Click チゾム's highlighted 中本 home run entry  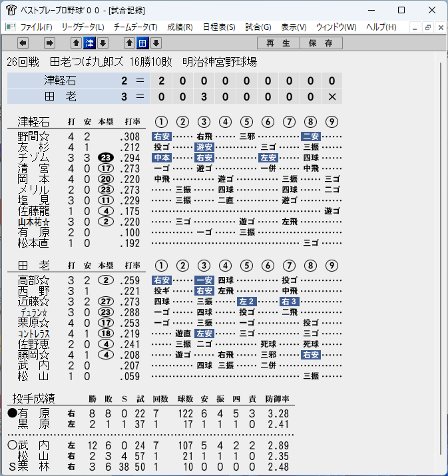click(162, 158)
